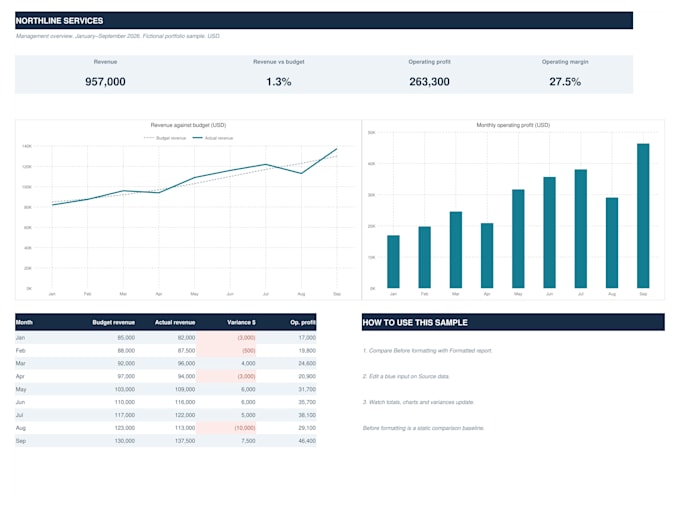680x510 pixels.
Task: Select Sep actual revenue cell 137,500
Action: (x=185, y=441)
